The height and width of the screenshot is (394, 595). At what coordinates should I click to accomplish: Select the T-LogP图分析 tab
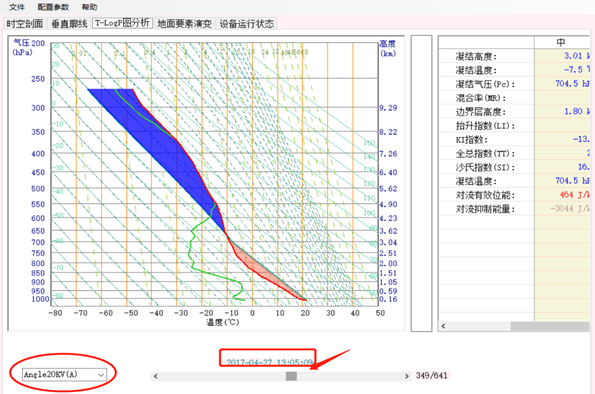coord(122,23)
